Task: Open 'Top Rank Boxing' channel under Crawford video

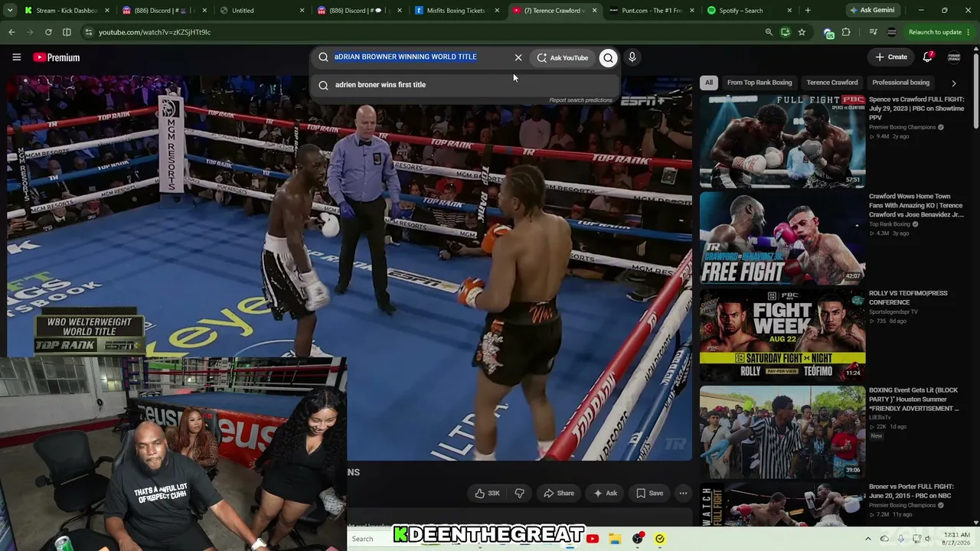Action: coord(890,224)
